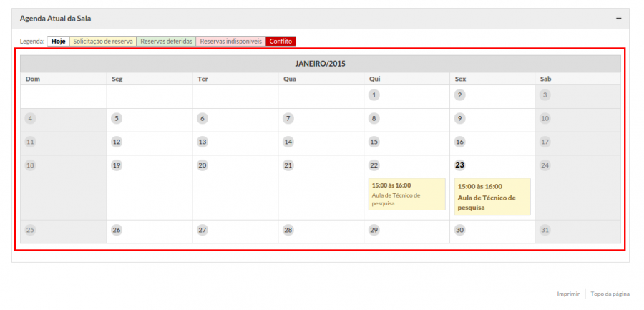644x310 pixels.
Task: Select day 18 in the calendar
Action: (x=30, y=165)
